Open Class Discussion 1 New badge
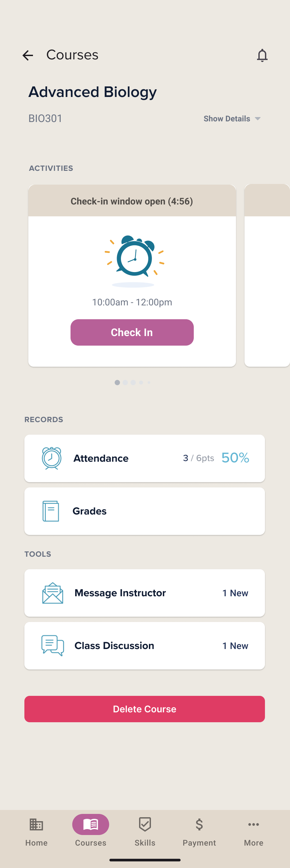Image resolution: width=290 pixels, height=868 pixels. coord(235,646)
